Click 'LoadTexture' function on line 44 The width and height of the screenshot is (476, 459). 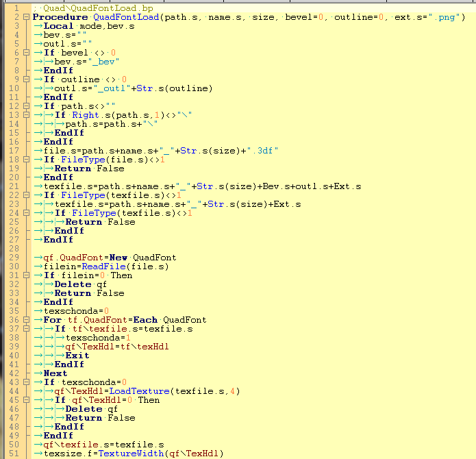[x=139, y=391]
